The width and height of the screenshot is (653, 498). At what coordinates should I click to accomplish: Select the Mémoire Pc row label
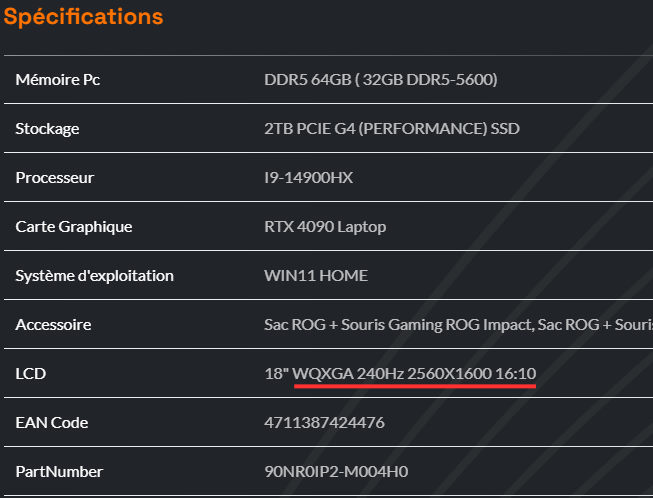coord(58,80)
